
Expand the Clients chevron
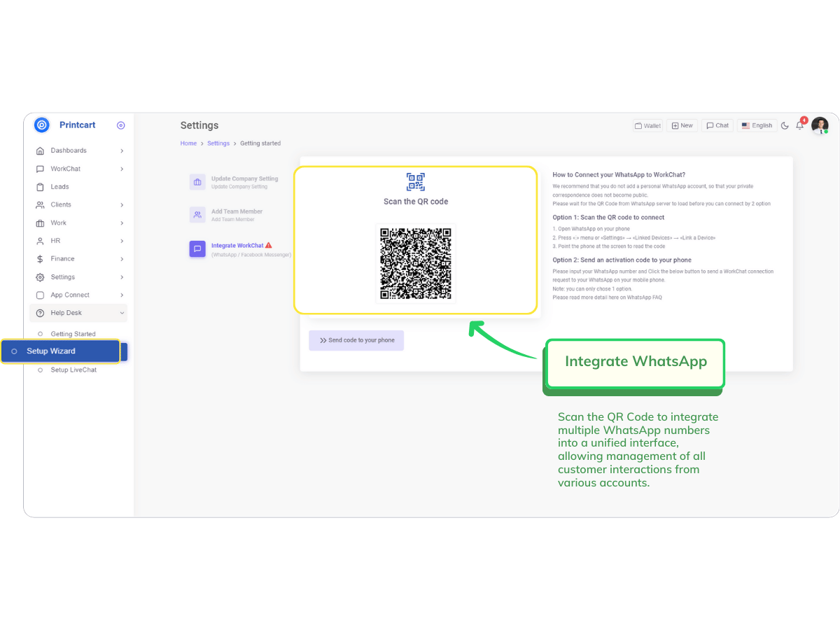[x=122, y=205]
